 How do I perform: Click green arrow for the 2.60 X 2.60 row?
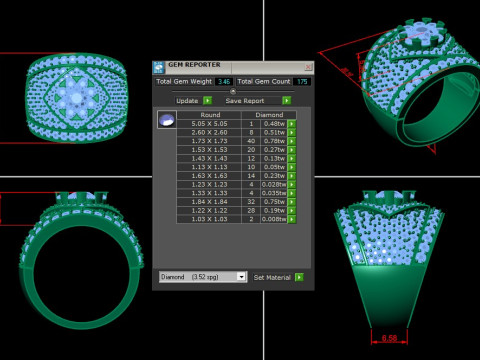point(292,132)
